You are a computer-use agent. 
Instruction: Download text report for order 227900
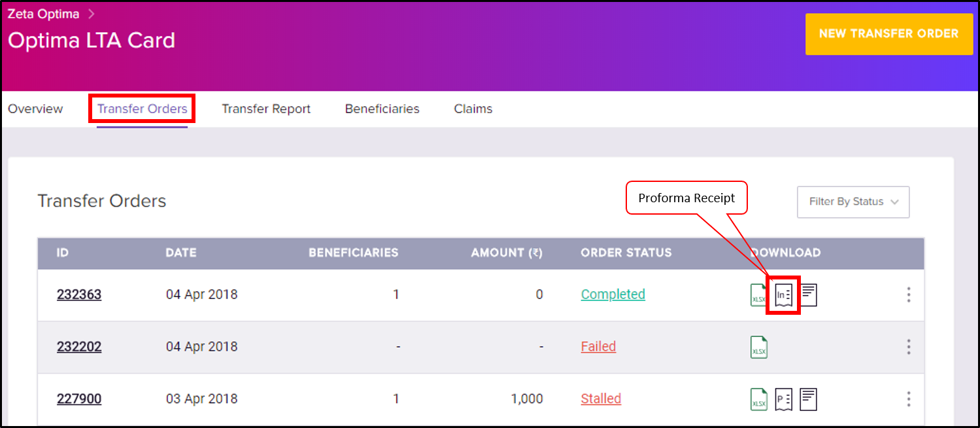809,399
